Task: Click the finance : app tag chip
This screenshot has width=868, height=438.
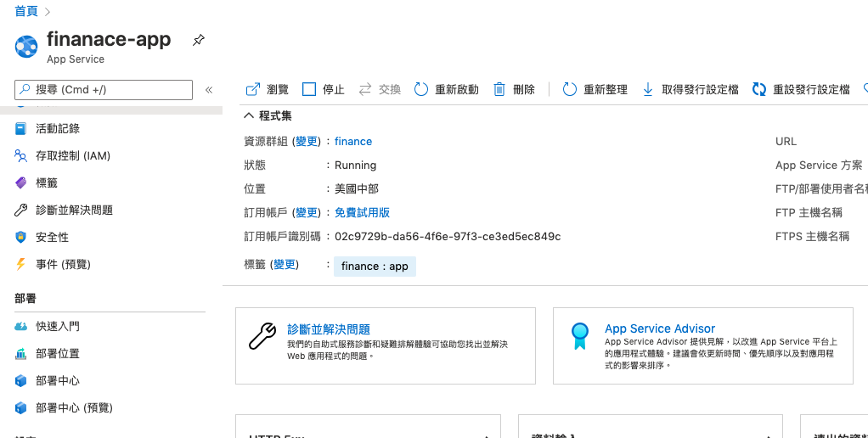Action: (x=375, y=267)
